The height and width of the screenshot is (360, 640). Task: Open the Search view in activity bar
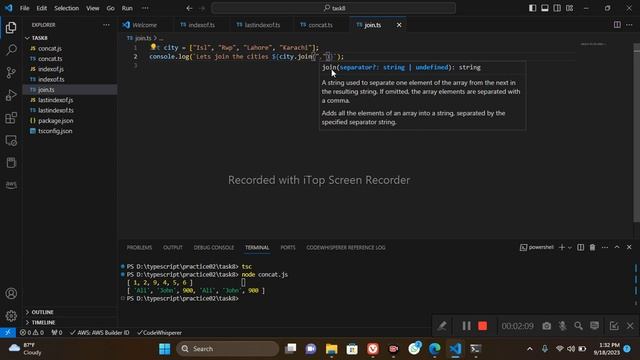point(11,50)
